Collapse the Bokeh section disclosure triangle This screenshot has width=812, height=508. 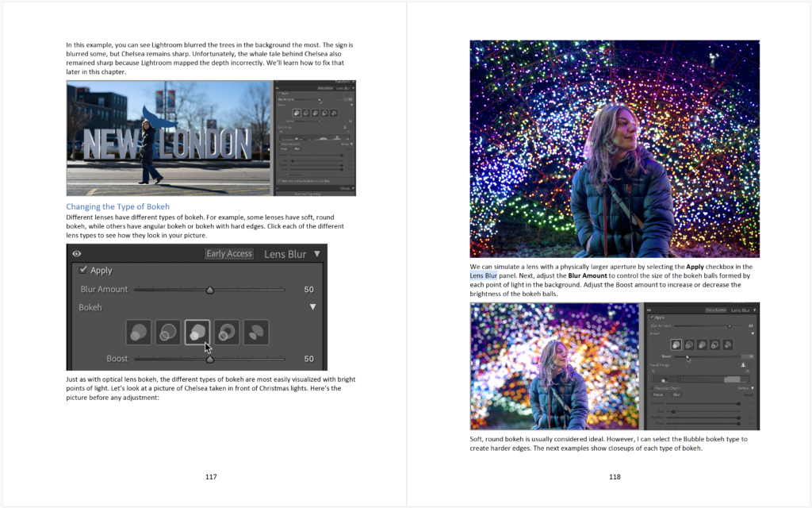tap(313, 307)
